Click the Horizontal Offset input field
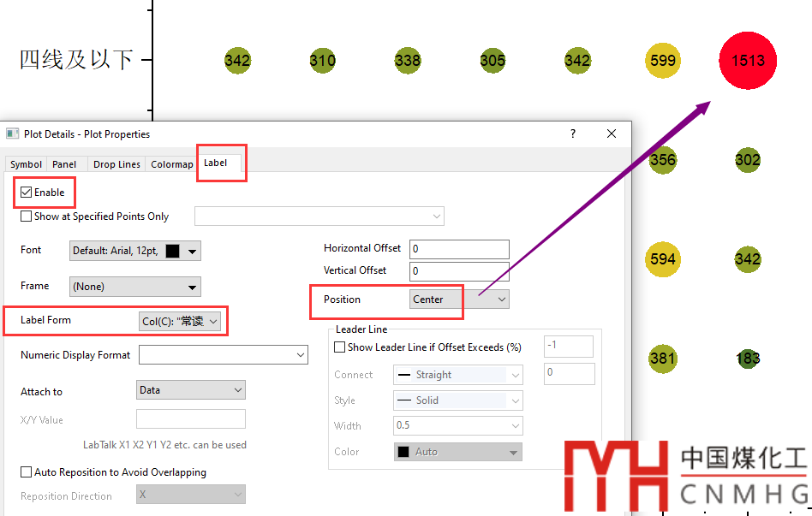 click(459, 249)
